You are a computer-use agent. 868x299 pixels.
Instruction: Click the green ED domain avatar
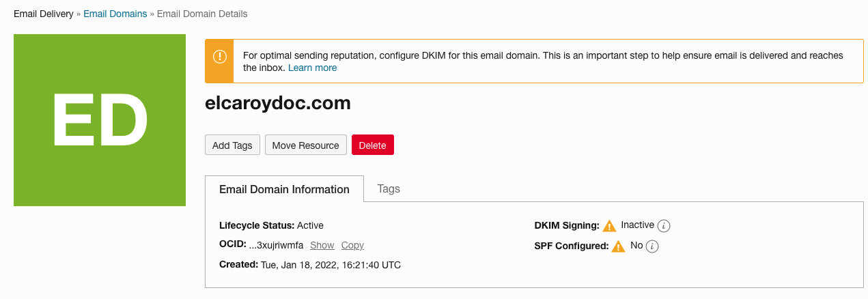pyautogui.click(x=100, y=120)
